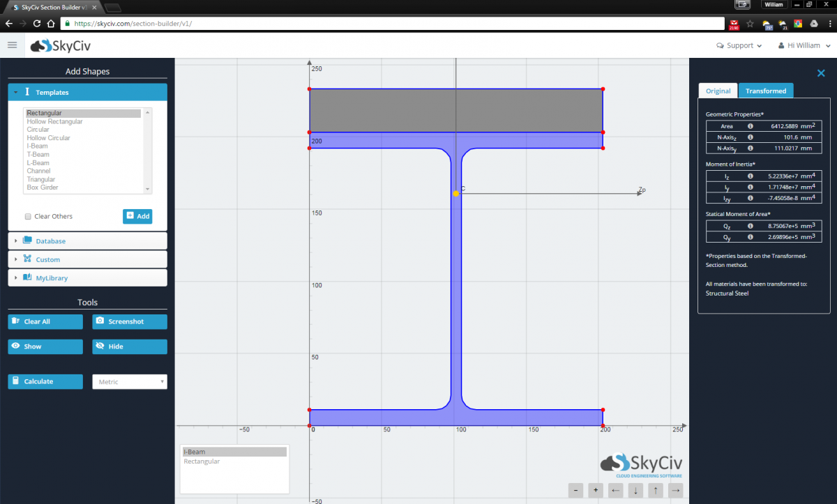Screen dimensions: 837x504
Task: Select the Screenshot tool
Action: [129, 321]
